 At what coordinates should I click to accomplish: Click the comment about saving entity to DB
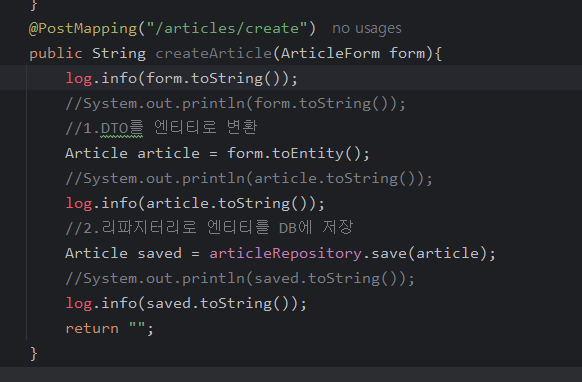coord(209,228)
